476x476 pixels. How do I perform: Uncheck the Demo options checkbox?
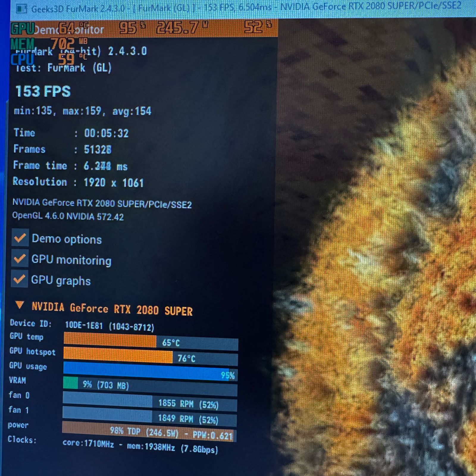coord(20,238)
